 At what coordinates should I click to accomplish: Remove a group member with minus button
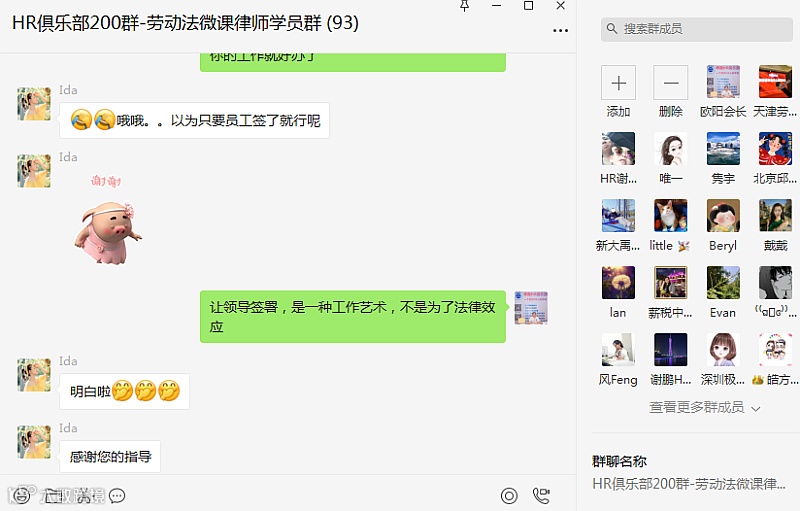(x=670, y=82)
